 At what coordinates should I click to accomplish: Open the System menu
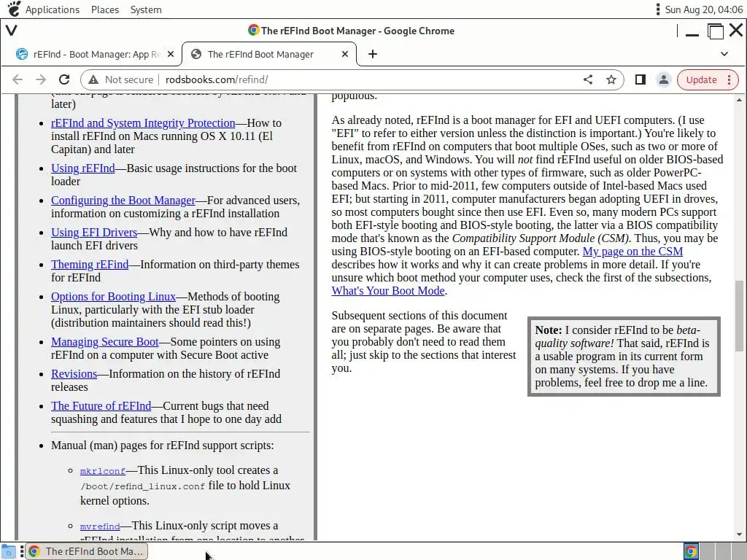146,9
